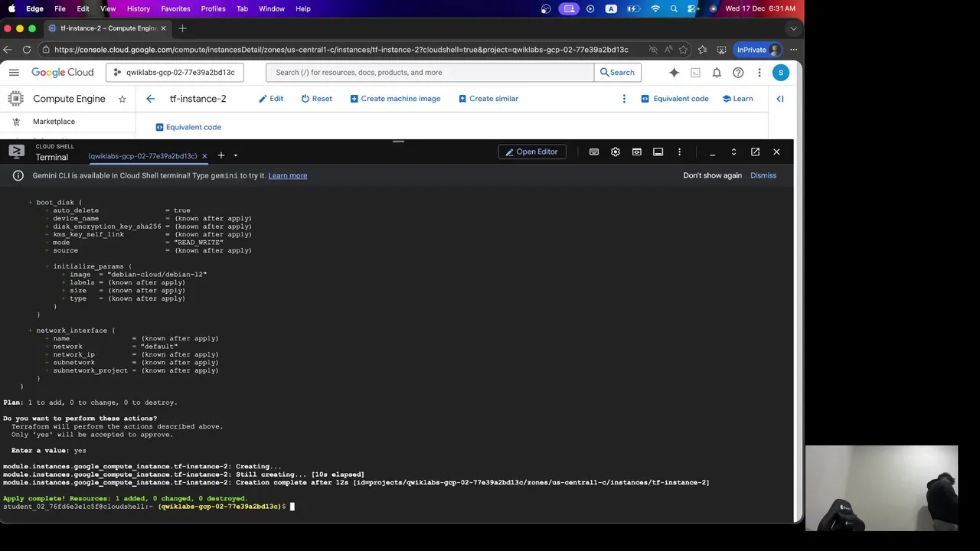Open the Edge Settings and more ellipsis menu

point(793,50)
